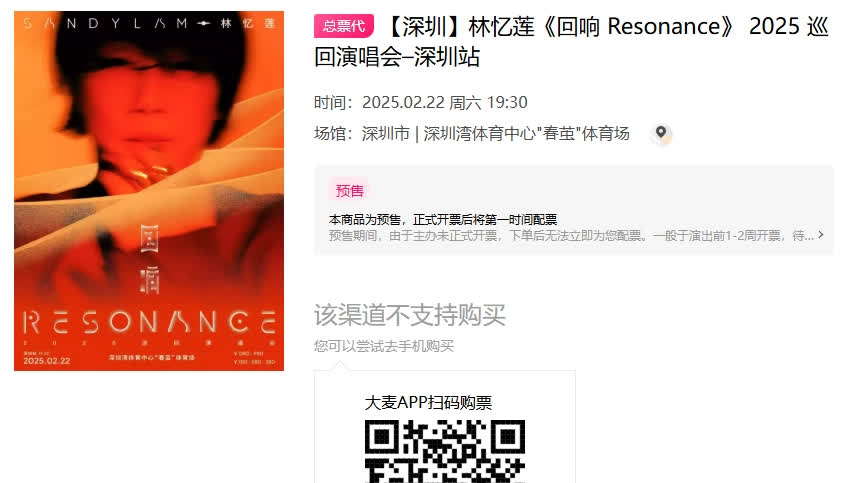Screen dimensions: 859x483
Task: Click the hint 您可以尝试去手机购买
Action: pos(384,346)
